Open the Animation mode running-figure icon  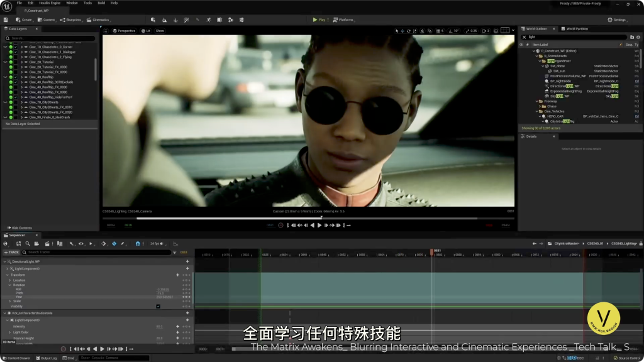pos(209,19)
